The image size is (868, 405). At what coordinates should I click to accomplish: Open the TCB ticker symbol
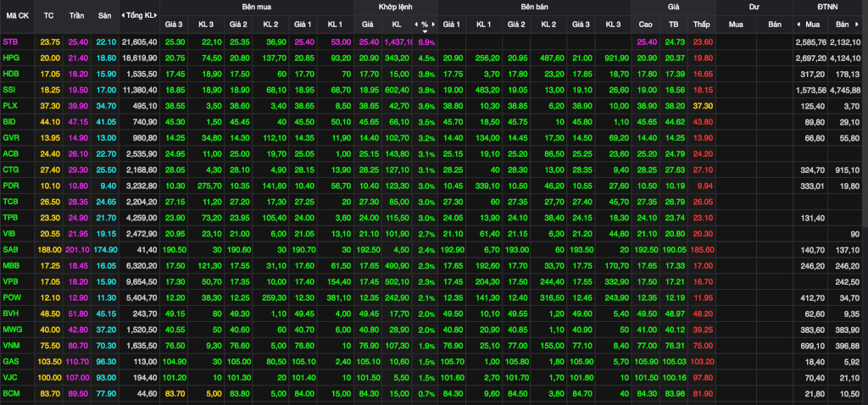10,202
